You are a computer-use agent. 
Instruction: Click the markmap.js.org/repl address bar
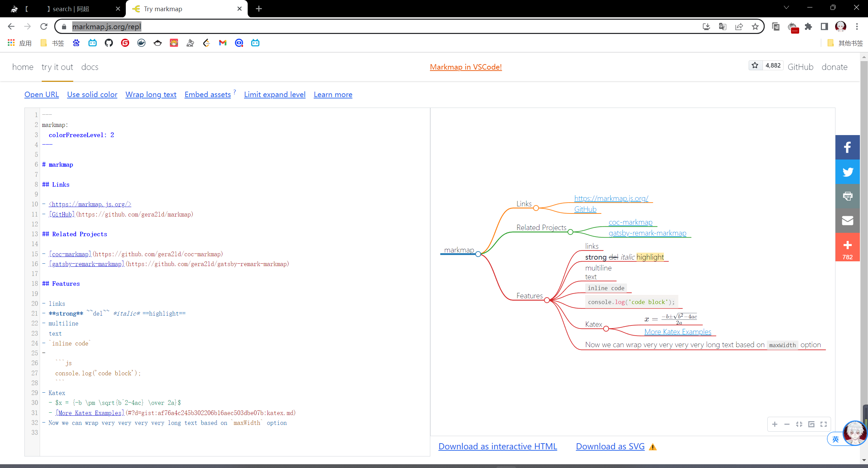(106, 26)
